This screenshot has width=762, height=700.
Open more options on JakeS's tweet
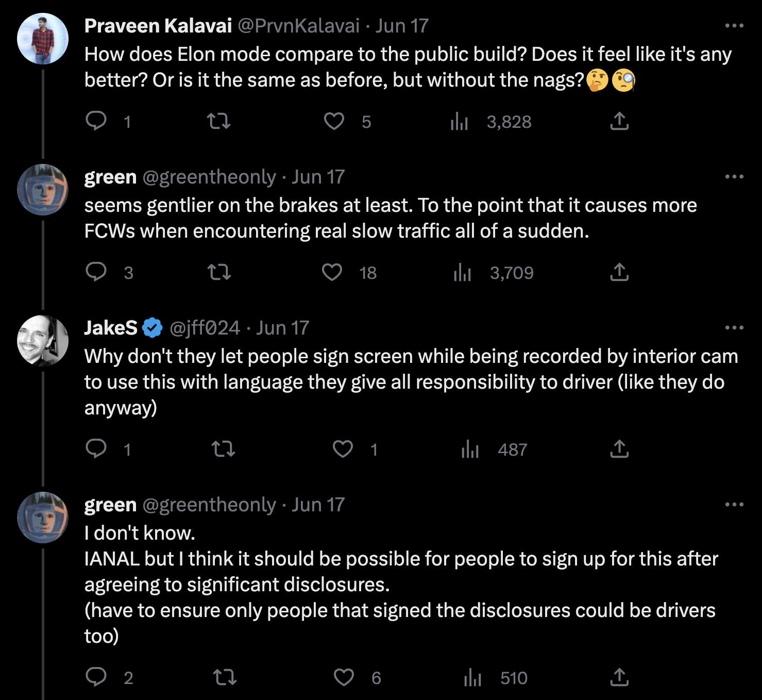pyautogui.click(x=734, y=328)
